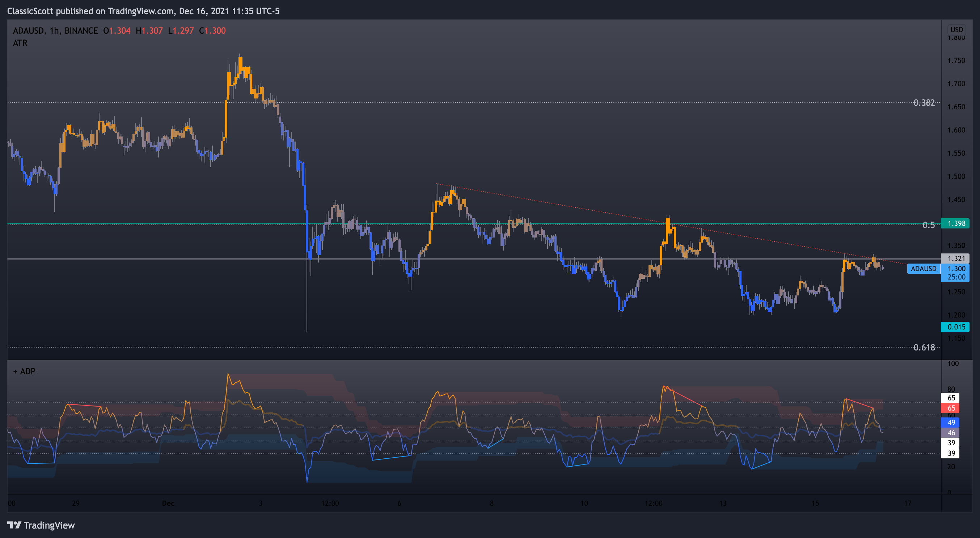Screen dimensions: 980x538
Task: Click the ClassicScott published header text
Action: (x=143, y=11)
